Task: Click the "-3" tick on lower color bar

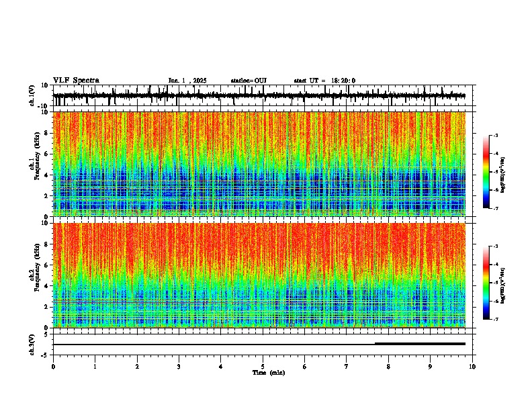Action: coord(495,246)
